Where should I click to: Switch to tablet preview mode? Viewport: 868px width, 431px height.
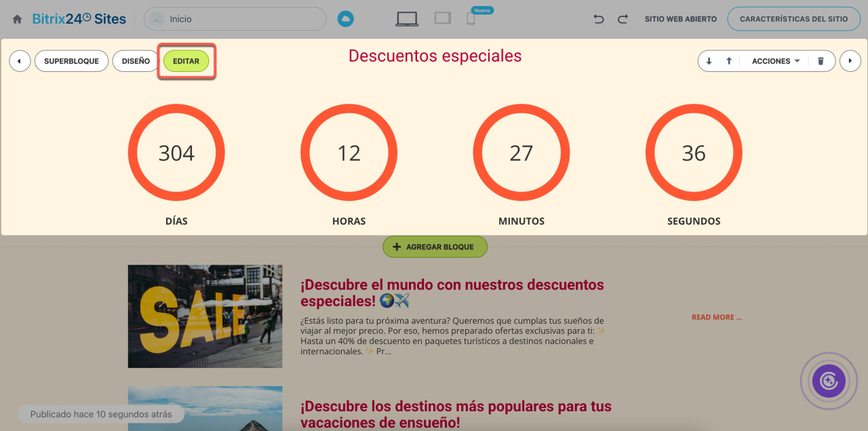443,18
